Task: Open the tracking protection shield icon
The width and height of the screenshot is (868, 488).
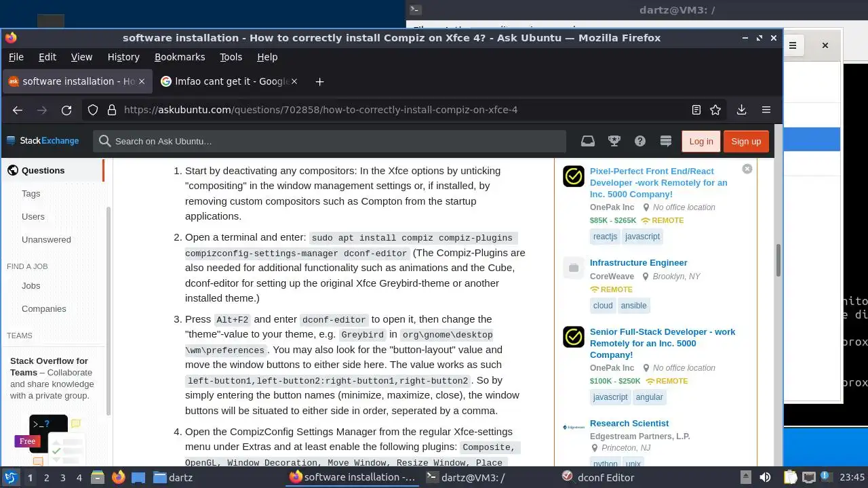Action: 94,110
